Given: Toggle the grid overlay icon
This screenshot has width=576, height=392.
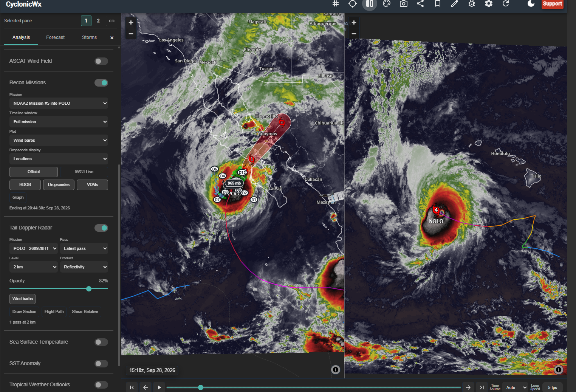Looking at the screenshot, I should [336, 4].
